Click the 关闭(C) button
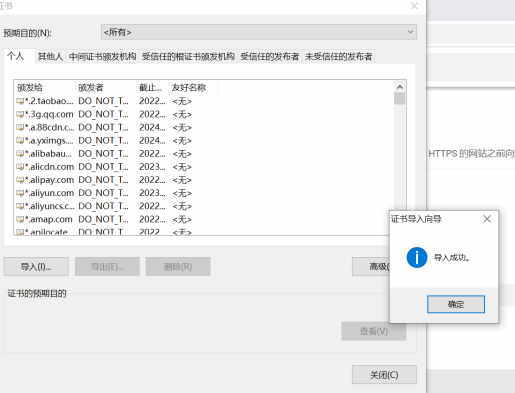Viewport: 515px width, 393px height. pyautogui.click(x=384, y=375)
